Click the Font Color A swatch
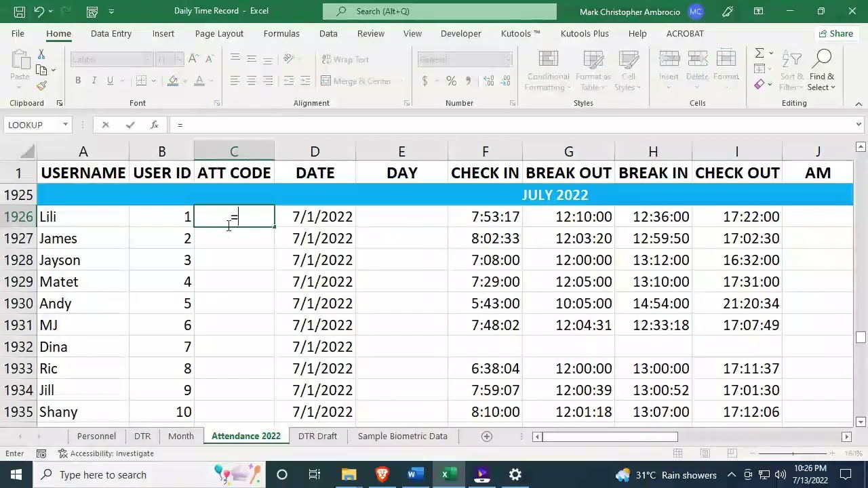Image resolution: width=868 pixels, height=488 pixels. coord(199,81)
